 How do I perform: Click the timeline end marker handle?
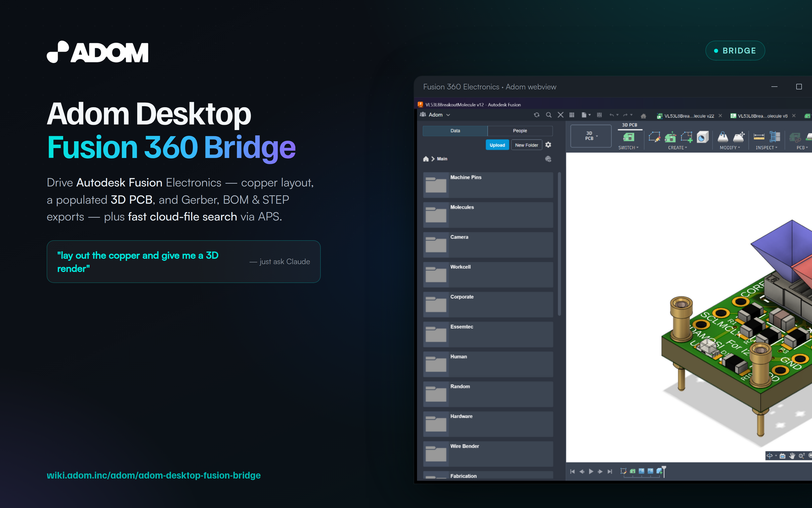tap(664, 471)
